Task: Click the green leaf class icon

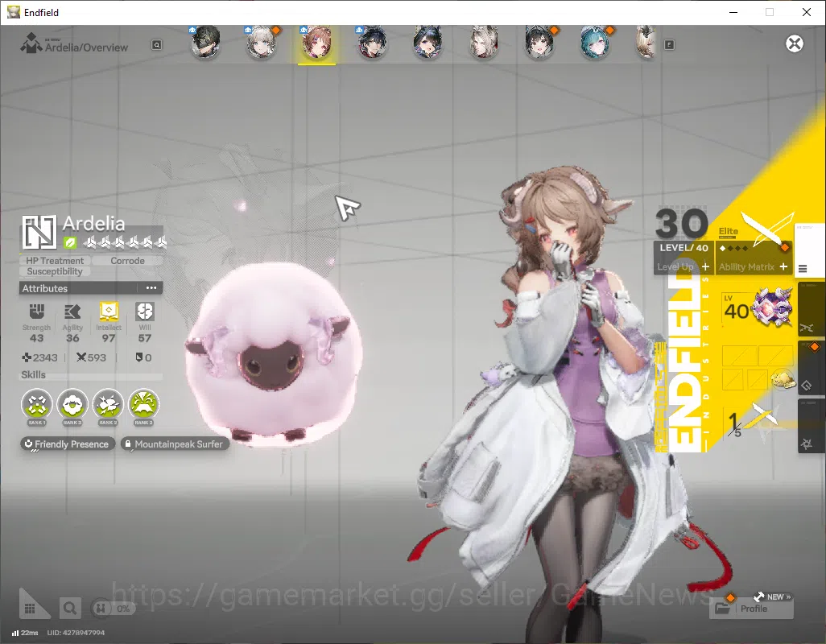Action: coord(69,243)
